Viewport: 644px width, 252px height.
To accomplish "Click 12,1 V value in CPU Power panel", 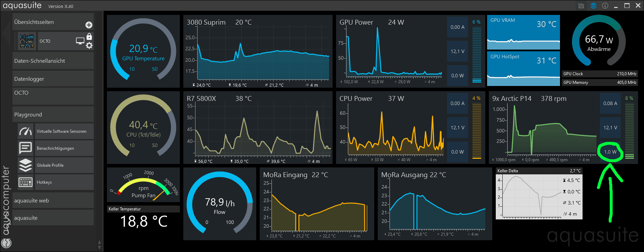I will tap(458, 128).
